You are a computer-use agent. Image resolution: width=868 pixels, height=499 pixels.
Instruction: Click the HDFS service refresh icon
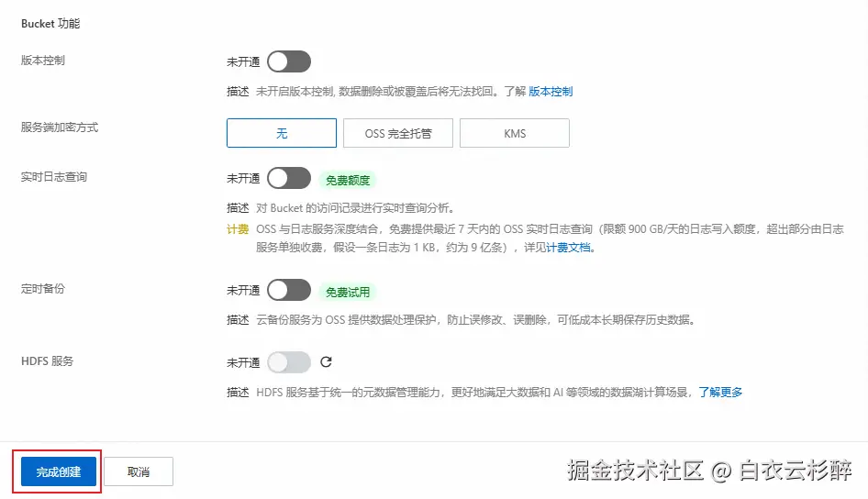[x=326, y=361]
